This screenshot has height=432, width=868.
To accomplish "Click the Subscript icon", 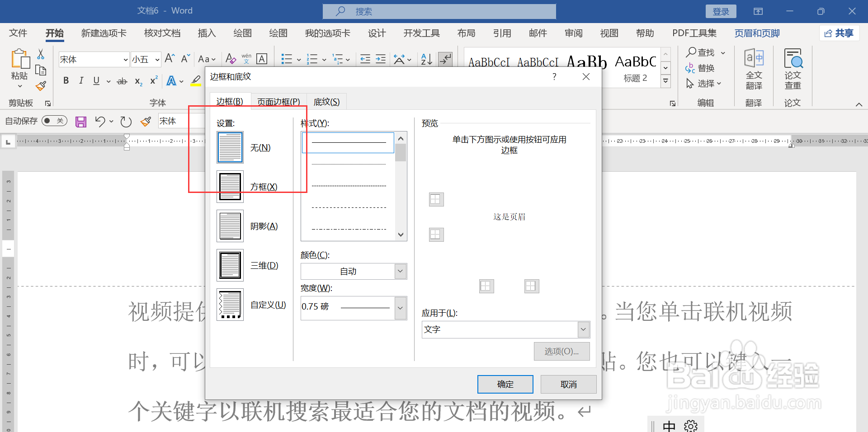I will click(137, 81).
